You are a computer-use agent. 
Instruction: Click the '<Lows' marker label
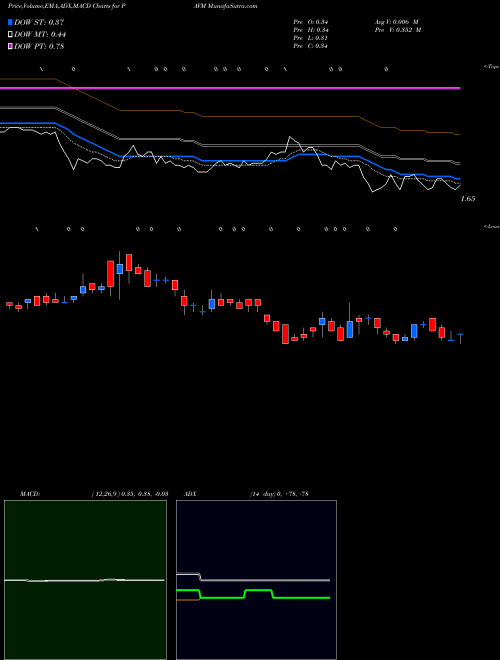tap(491, 226)
